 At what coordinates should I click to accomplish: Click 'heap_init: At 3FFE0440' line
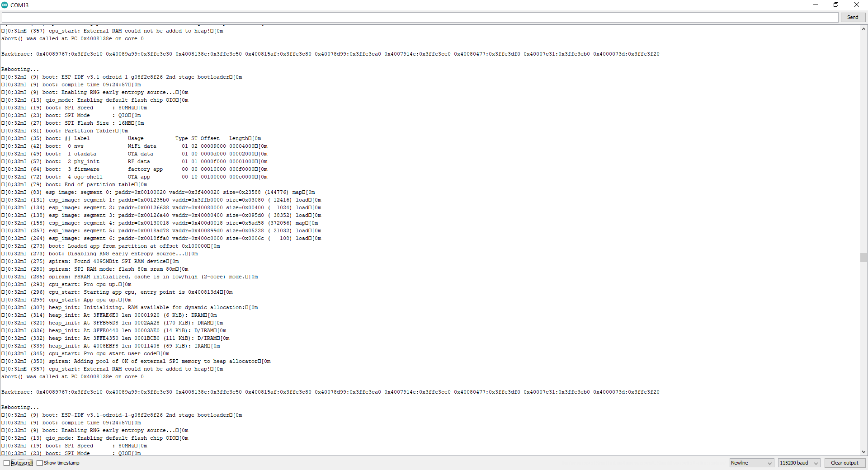pos(114,330)
